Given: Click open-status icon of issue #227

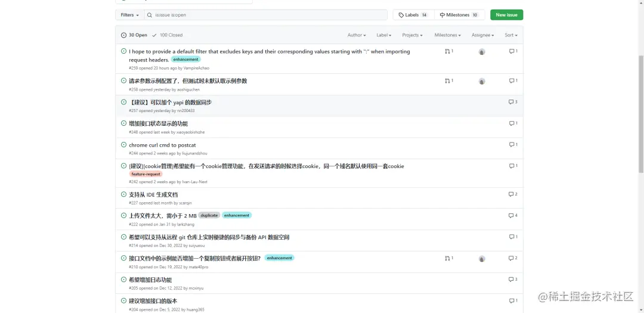Looking at the screenshot, I should 123,194.
